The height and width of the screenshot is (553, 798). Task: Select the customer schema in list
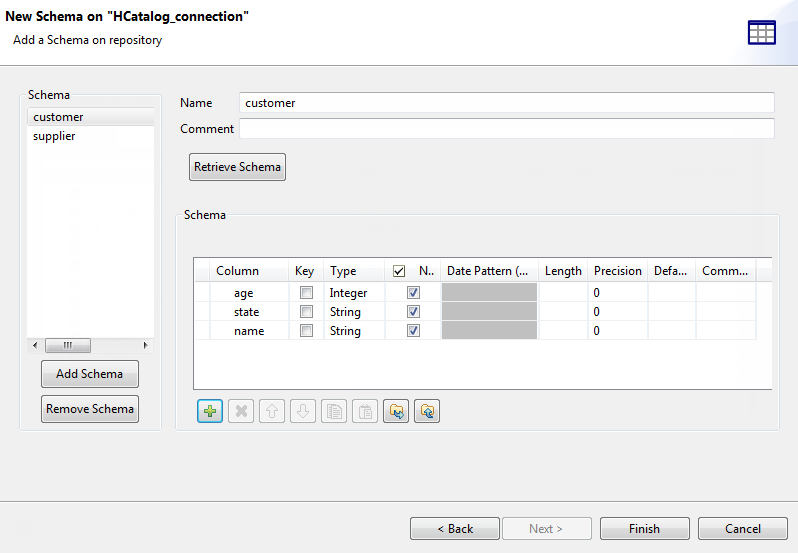click(58, 117)
